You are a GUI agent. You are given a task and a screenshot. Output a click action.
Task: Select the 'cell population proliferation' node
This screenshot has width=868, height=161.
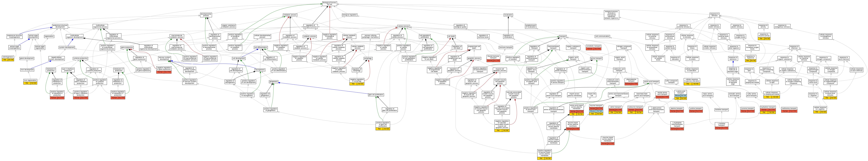425,36
